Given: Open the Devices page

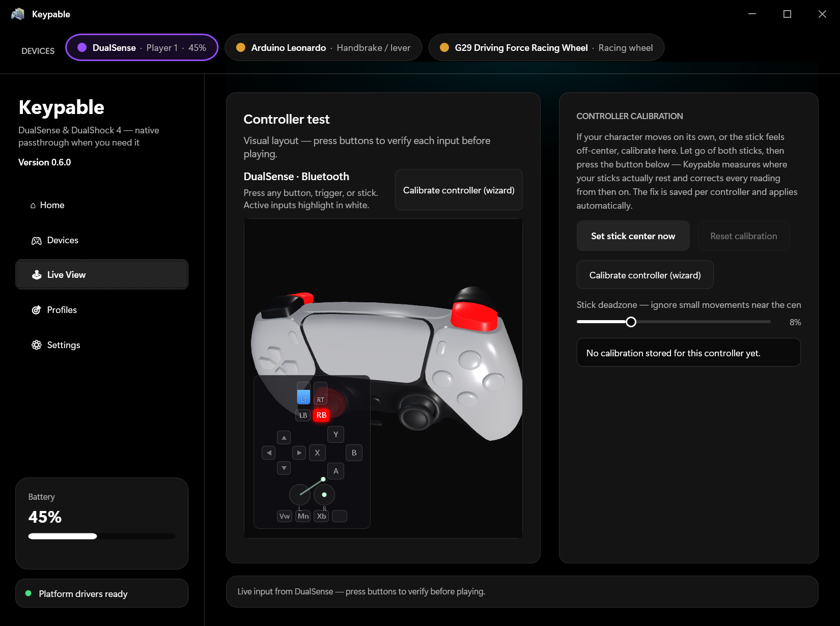Looking at the screenshot, I should tap(102, 240).
